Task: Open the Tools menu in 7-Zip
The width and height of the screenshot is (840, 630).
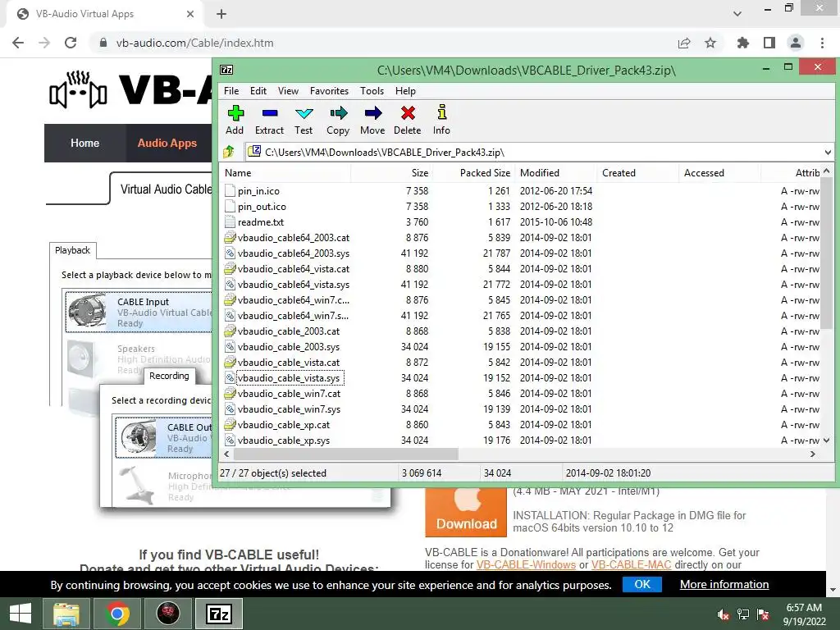Action: (372, 91)
